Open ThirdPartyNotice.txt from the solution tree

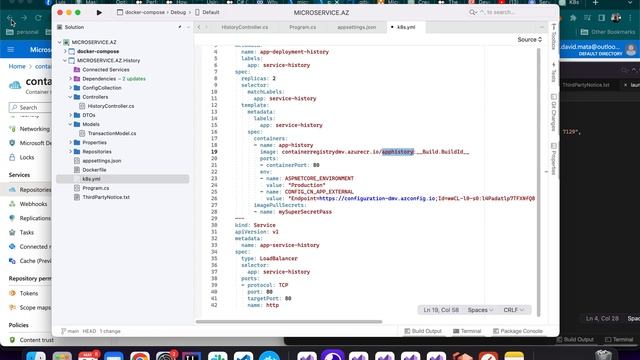click(106, 197)
